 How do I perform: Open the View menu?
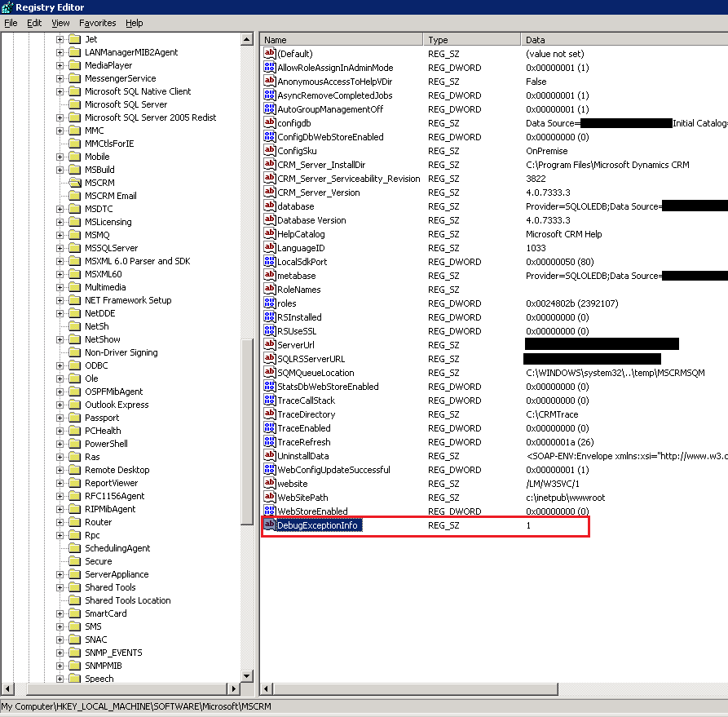pos(60,23)
